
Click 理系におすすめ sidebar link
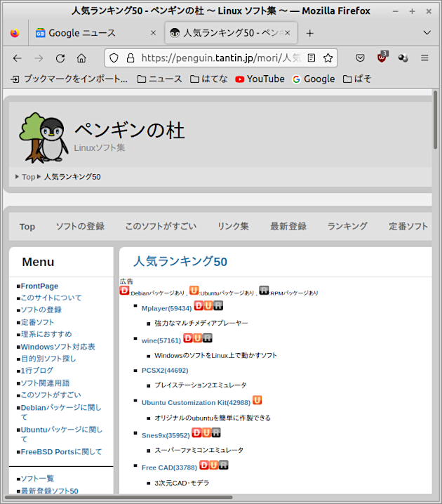[x=46, y=334]
